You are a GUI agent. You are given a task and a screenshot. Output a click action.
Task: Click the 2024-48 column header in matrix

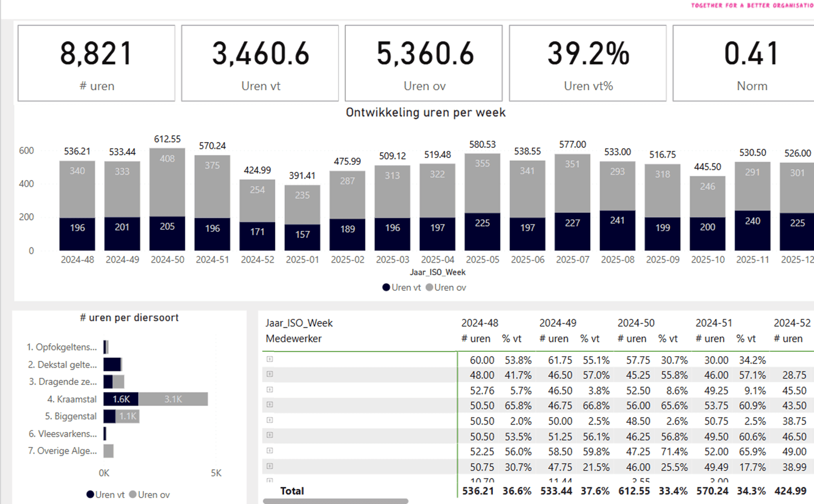(480, 323)
